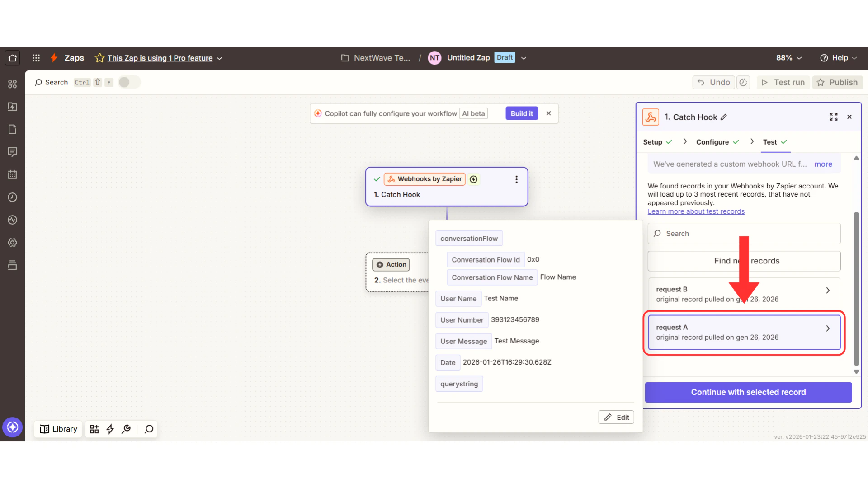Open Learn more about test records link

pyautogui.click(x=696, y=211)
